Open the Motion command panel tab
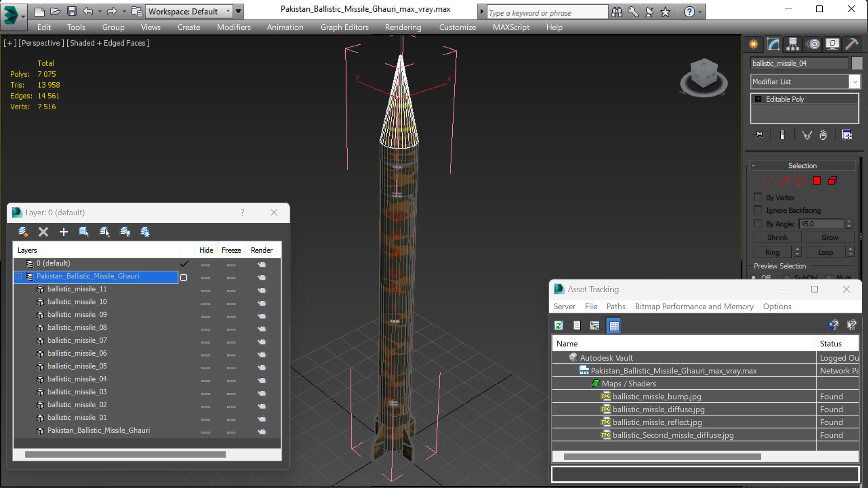The width and height of the screenshot is (868, 488). (x=813, y=44)
